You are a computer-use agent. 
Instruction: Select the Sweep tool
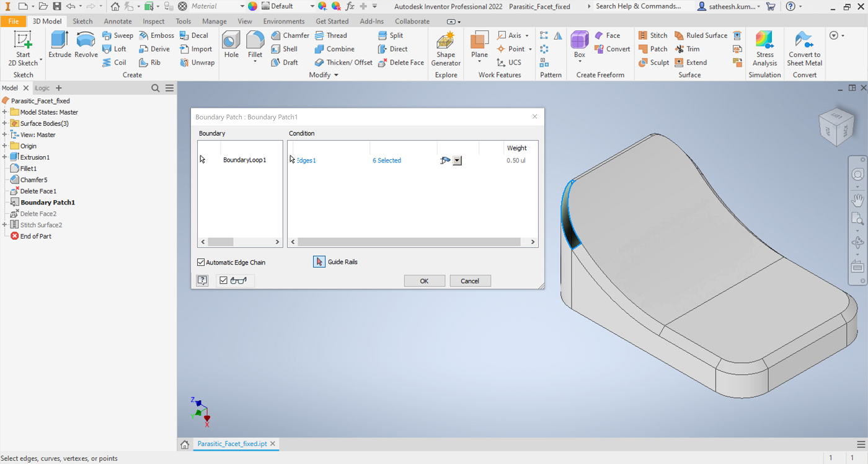117,35
